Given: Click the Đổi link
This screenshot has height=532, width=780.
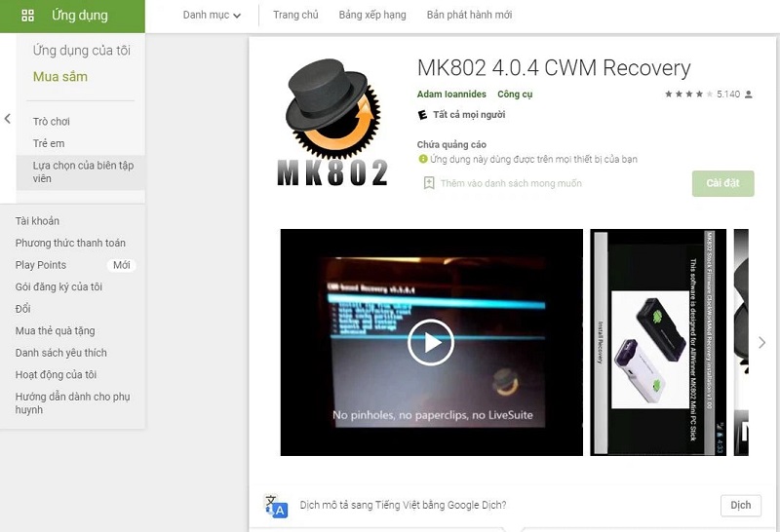Looking at the screenshot, I should click(22, 309).
